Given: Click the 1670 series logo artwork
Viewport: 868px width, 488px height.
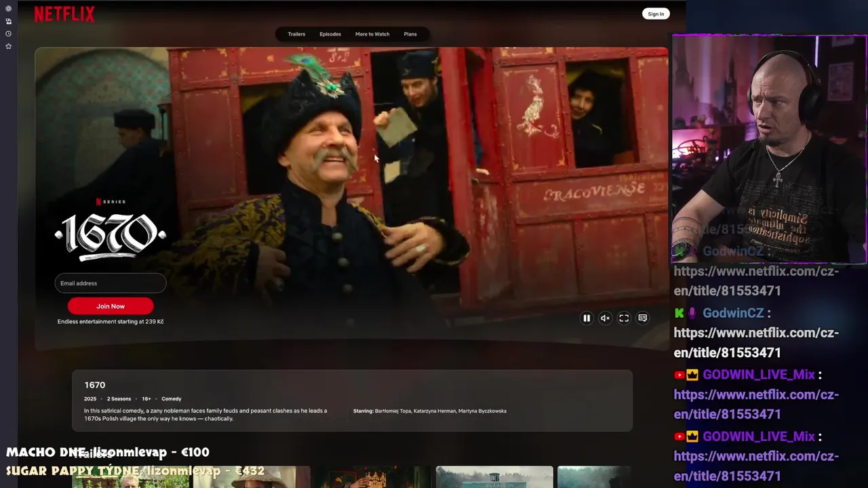Looking at the screenshot, I should coord(111,237).
